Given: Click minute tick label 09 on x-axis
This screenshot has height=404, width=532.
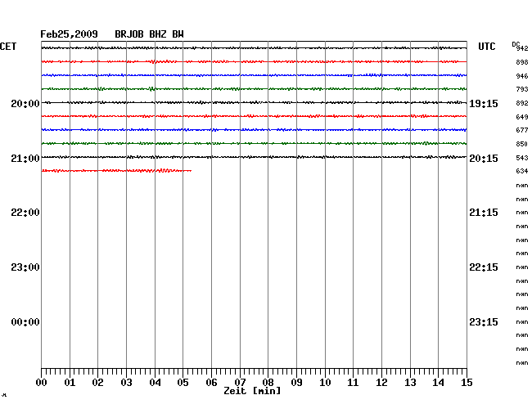Looking at the screenshot, I should (296, 383).
